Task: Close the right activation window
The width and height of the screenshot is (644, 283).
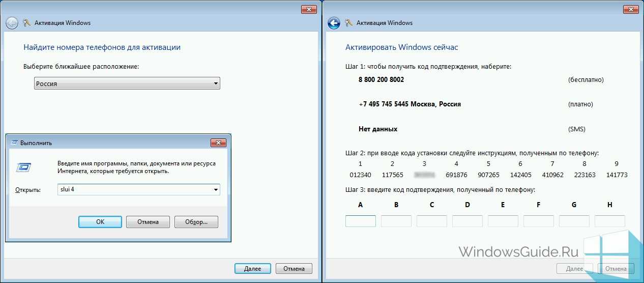Action: click(x=631, y=9)
